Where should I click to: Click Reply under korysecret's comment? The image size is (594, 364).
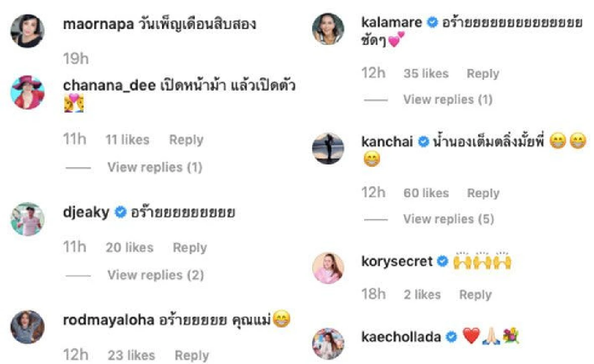[x=475, y=294]
